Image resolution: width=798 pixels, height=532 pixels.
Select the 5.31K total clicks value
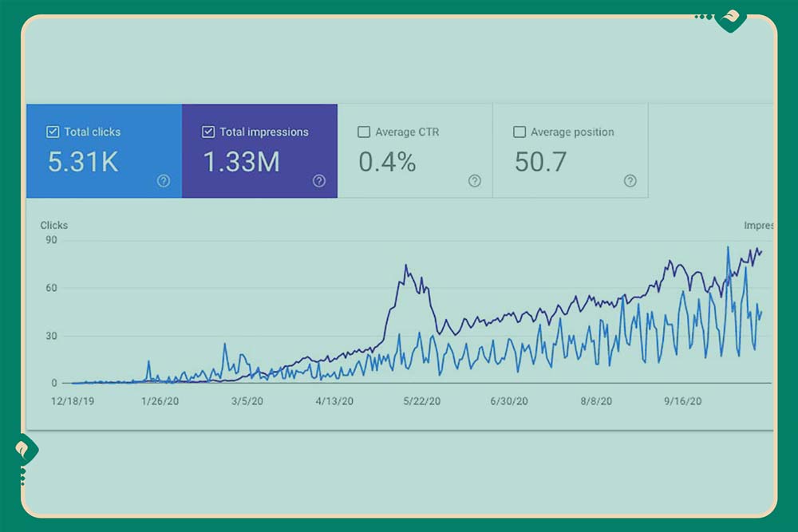83,163
